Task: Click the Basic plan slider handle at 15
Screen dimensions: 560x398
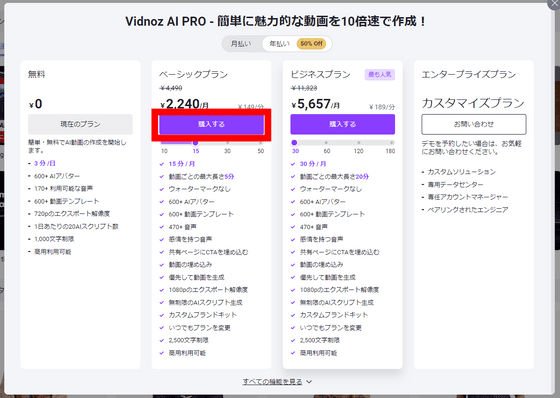Action: [195, 143]
